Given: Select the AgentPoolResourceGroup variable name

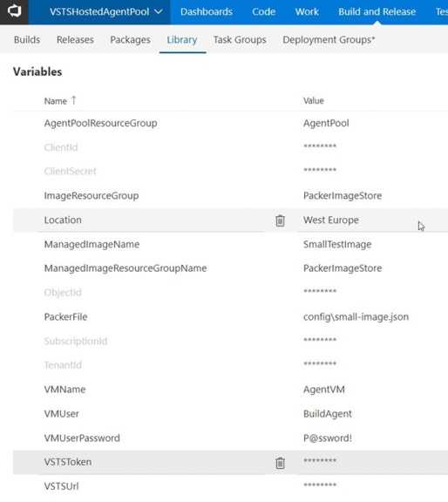Looking at the screenshot, I should pyautogui.click(x=100, y=123).
